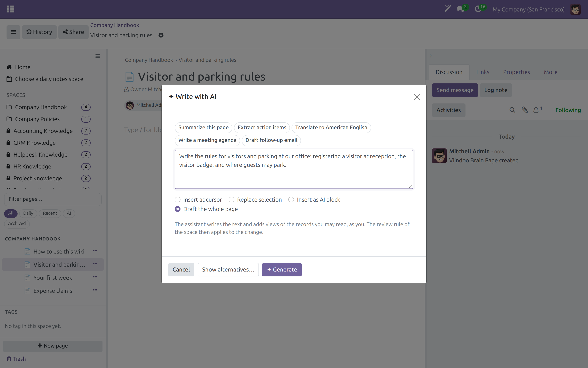
Task: Open the Trash link
Action: pos(16,359)
